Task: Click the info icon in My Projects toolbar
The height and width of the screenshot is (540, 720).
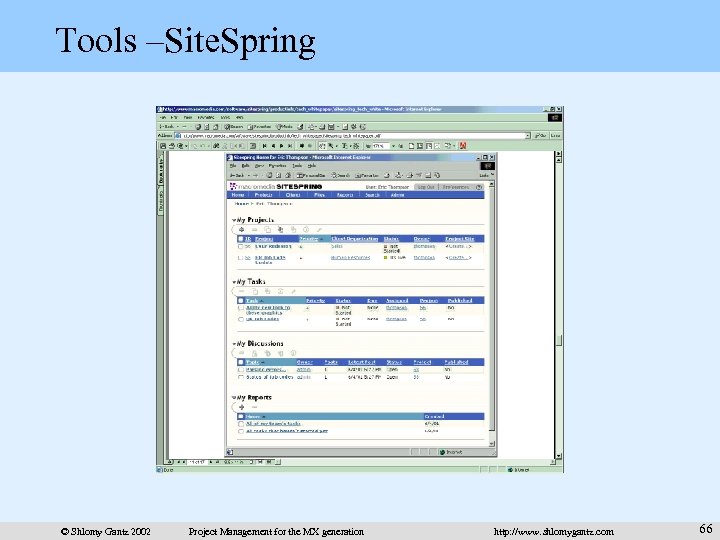Action: (x=306, y=230)
